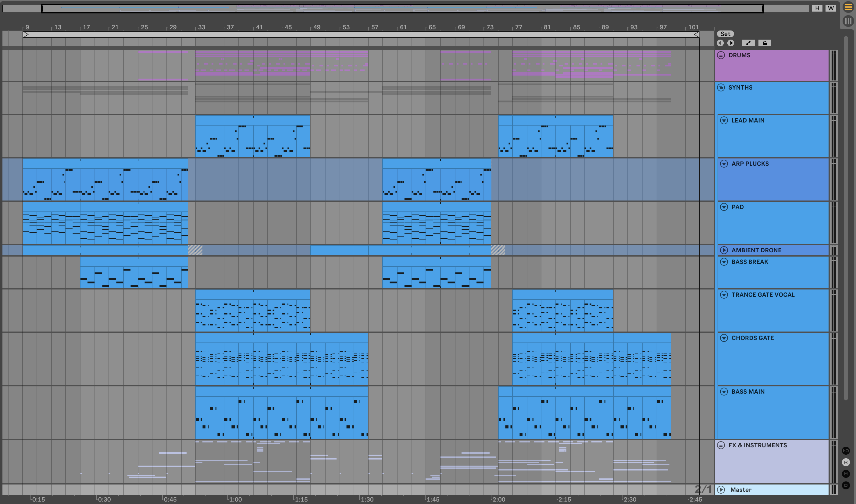Toggle the Mixer (M) section visibility
The width and height of the screenshot is (856, 504).
pyautogui.click(x=846, y=474)
